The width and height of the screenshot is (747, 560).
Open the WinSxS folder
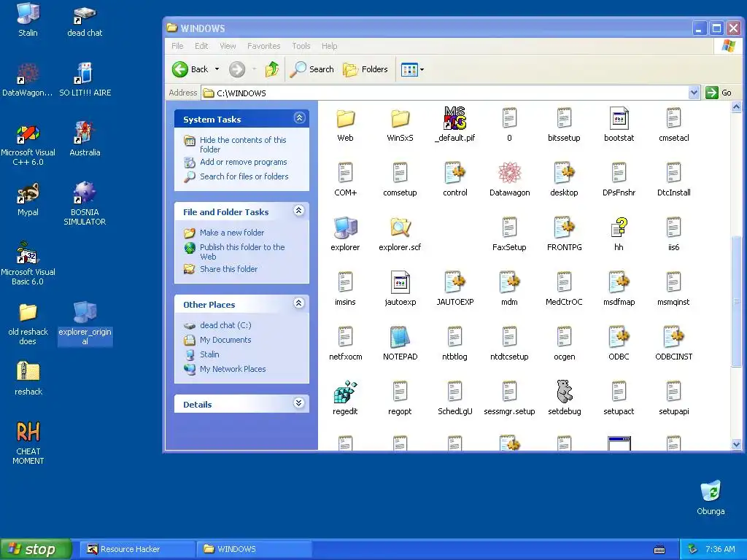click(400, 118)
